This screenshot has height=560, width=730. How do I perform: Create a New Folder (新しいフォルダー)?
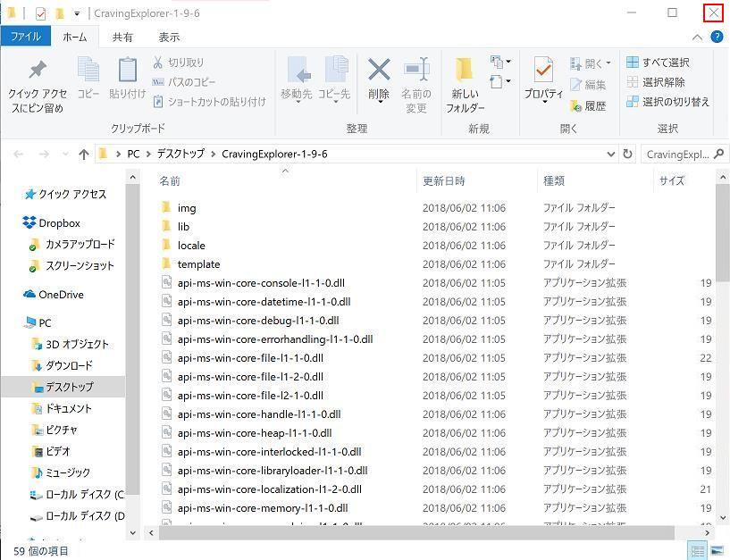[465, 85]
